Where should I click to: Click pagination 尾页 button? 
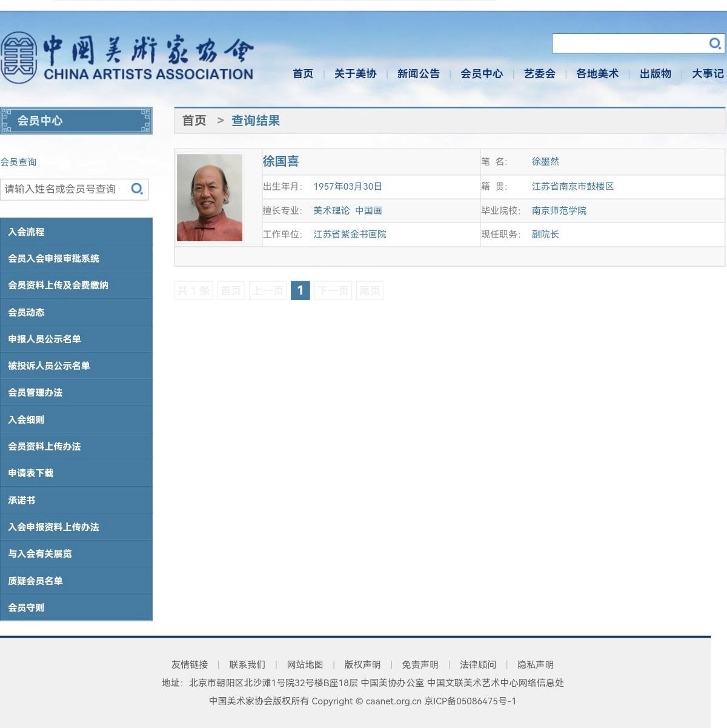click(x=370, y=290)
